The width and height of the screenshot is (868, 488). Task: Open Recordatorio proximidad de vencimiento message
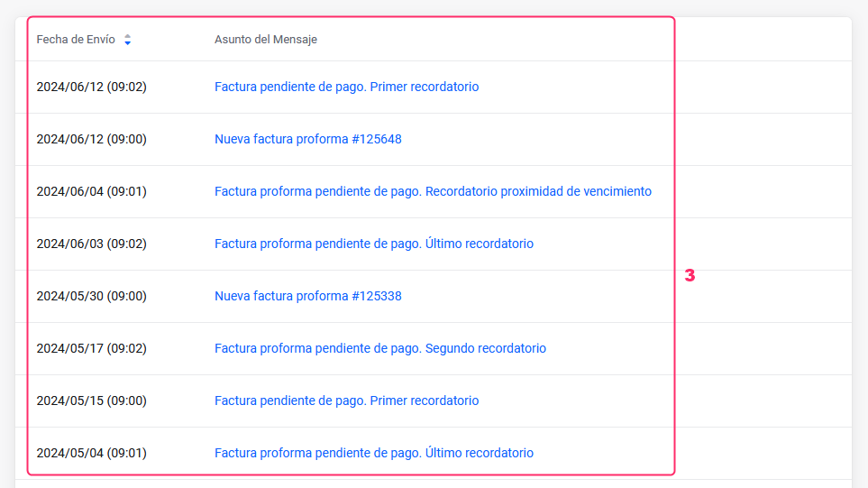coord(433,192)
